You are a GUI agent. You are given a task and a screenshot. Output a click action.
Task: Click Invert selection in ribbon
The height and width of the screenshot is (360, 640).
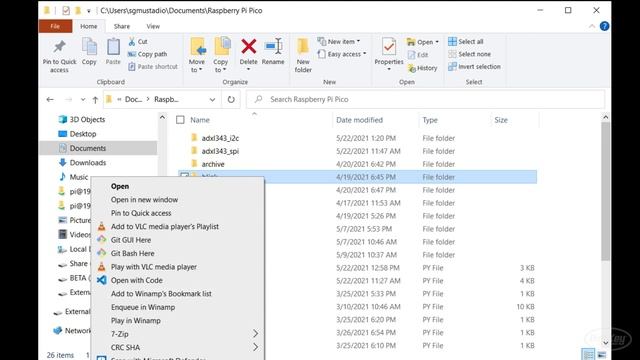tap(474, 67)
